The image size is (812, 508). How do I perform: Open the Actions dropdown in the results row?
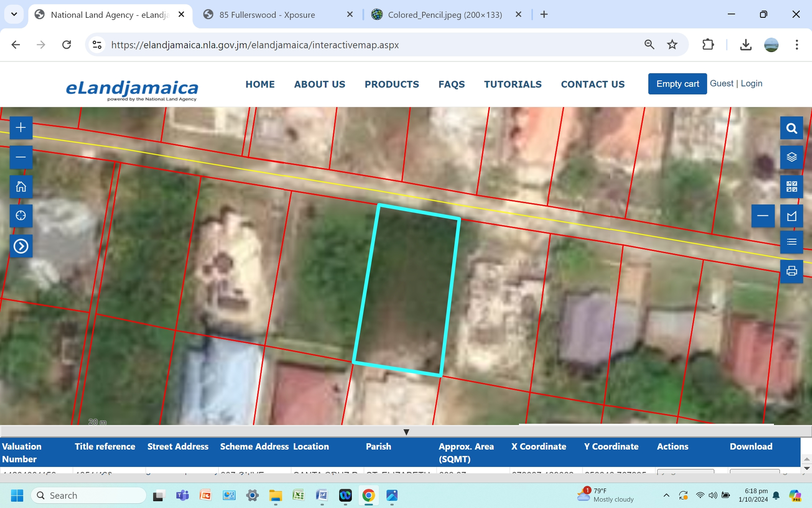[x=685, y=472]
